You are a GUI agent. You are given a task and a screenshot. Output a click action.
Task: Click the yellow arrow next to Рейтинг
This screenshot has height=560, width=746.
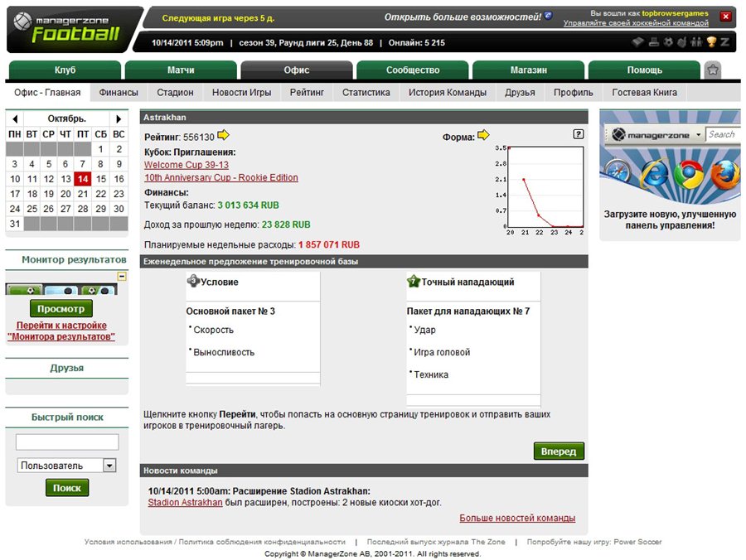pyautogui.click(x=224, y=136)
